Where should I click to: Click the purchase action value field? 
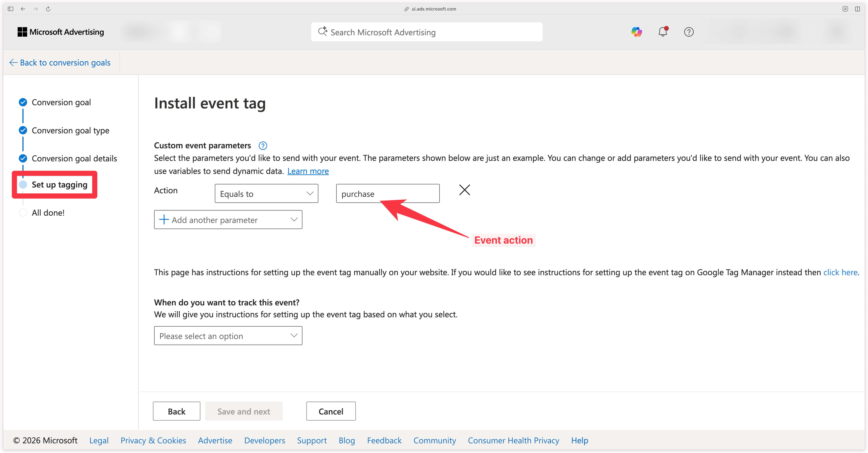point(388,194)
